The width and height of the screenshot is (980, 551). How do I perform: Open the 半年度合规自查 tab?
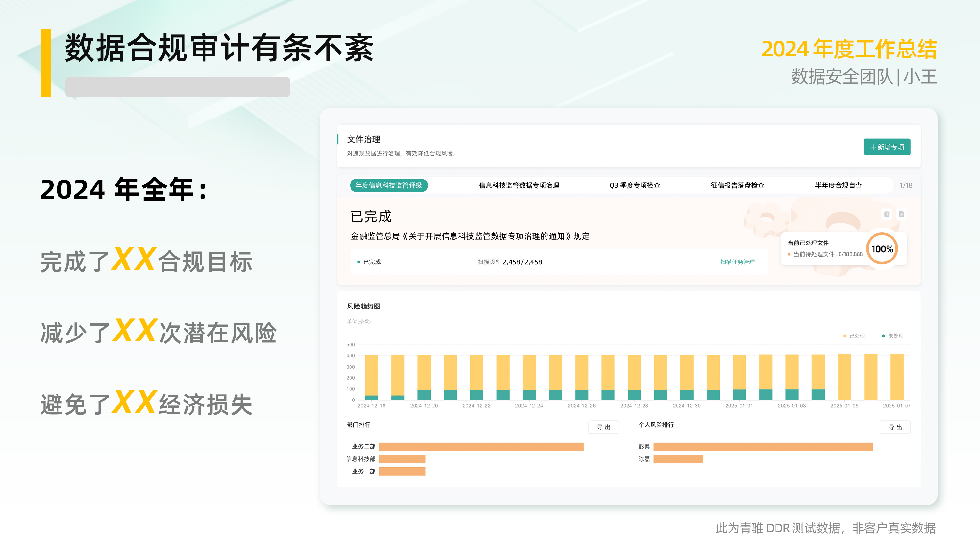click(838, 185)
